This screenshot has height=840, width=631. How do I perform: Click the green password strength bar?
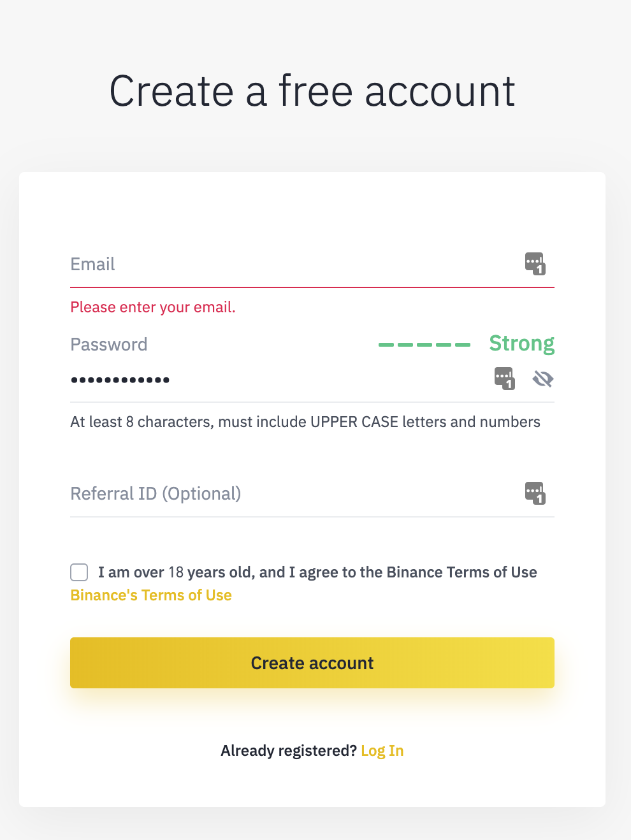(424, 345)
